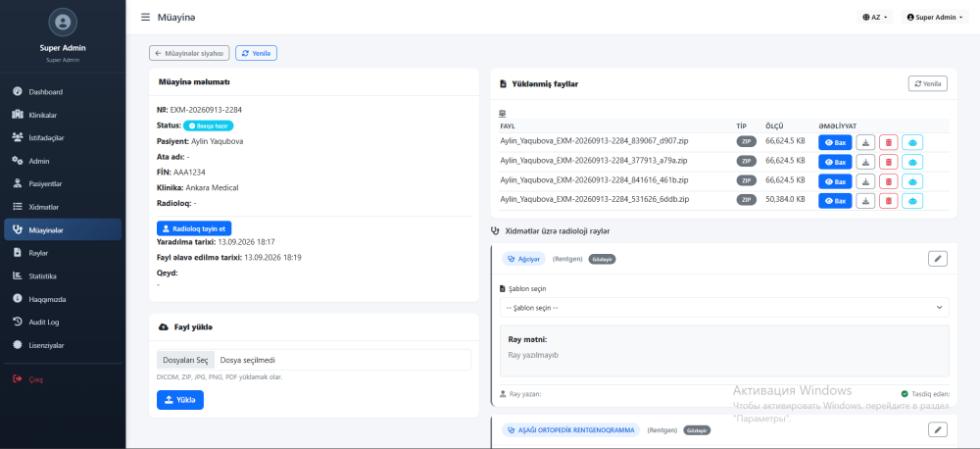Click the Ağciyər service tag
Viewport: 980px width, 449px height.
pos(523,258)
